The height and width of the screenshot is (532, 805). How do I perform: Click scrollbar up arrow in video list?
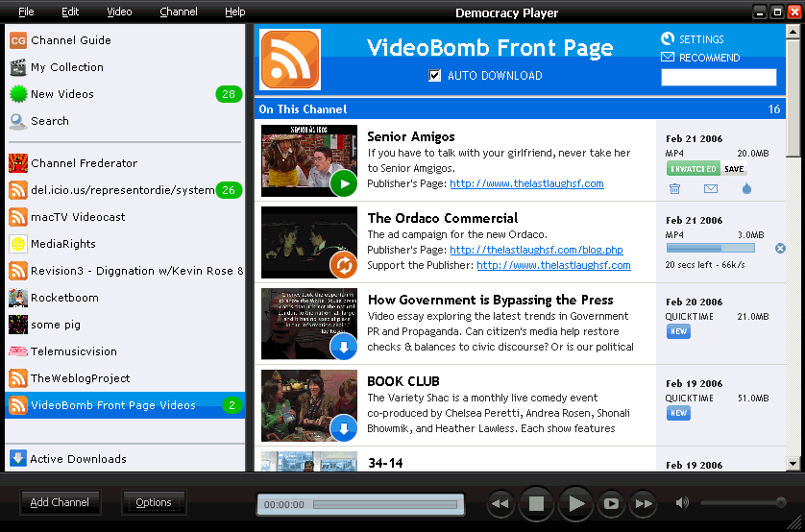(x=793, y=32)
